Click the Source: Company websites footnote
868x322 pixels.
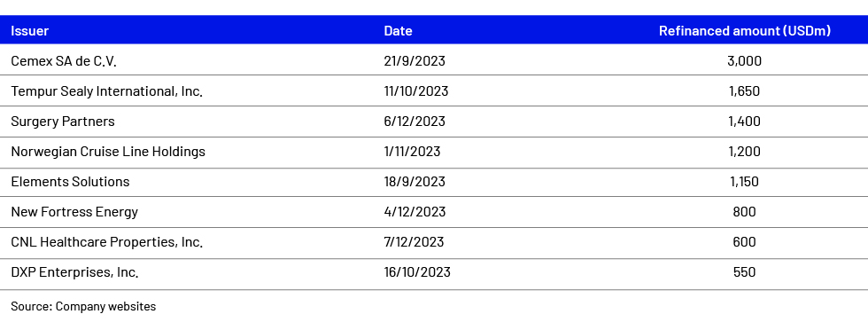tap(83, 307)
